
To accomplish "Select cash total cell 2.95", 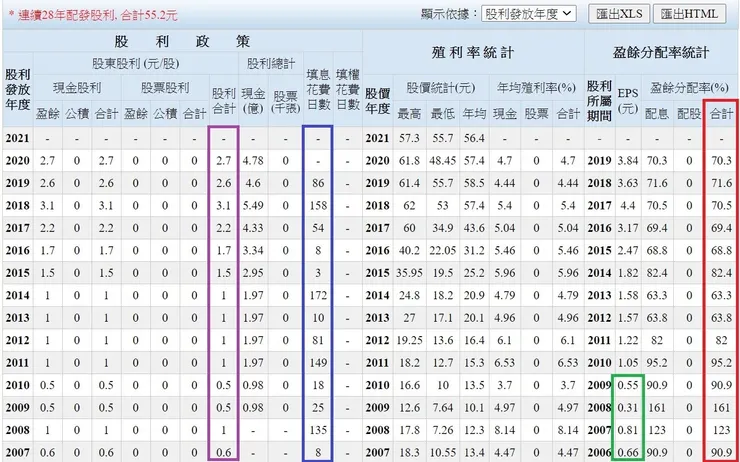I will click(253, 273).
